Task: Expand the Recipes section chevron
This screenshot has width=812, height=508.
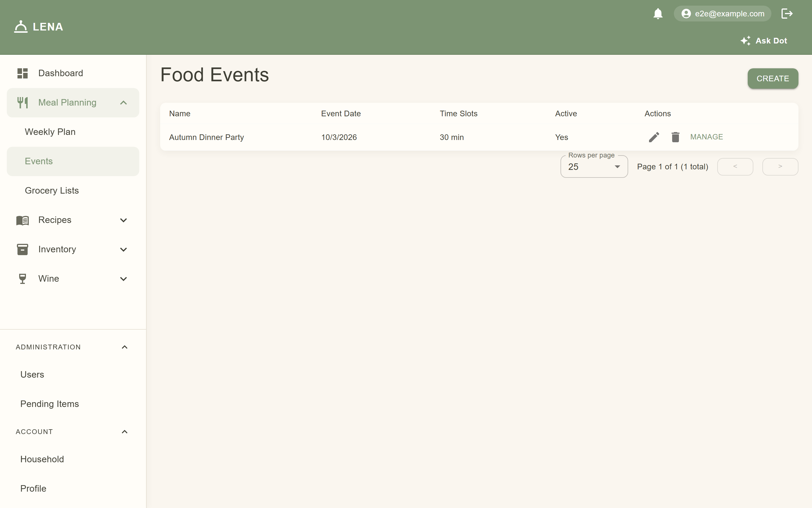Action: [x=123, y=220]
